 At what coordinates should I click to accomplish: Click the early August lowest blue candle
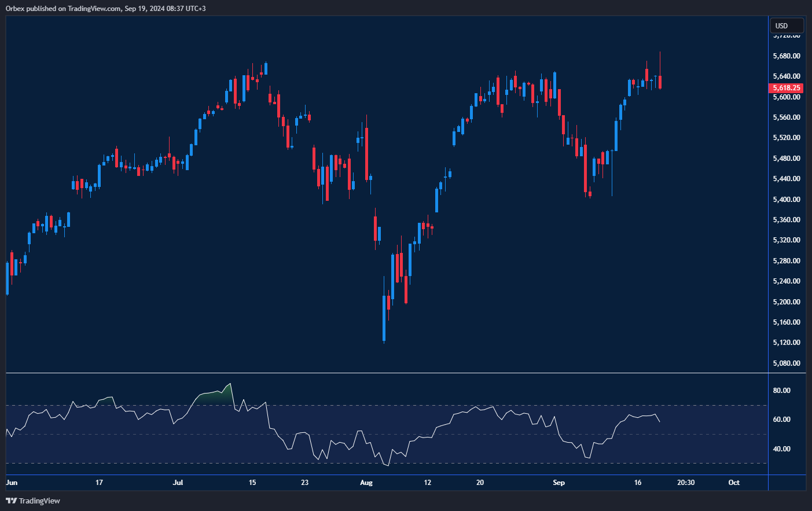tap(384, 318)
